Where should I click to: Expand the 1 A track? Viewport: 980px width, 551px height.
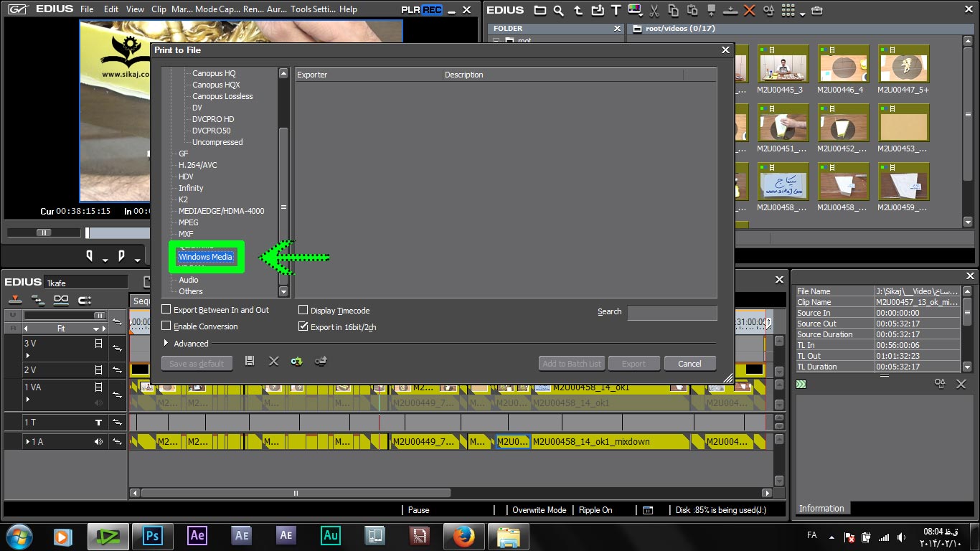click(x=28, y=442)
